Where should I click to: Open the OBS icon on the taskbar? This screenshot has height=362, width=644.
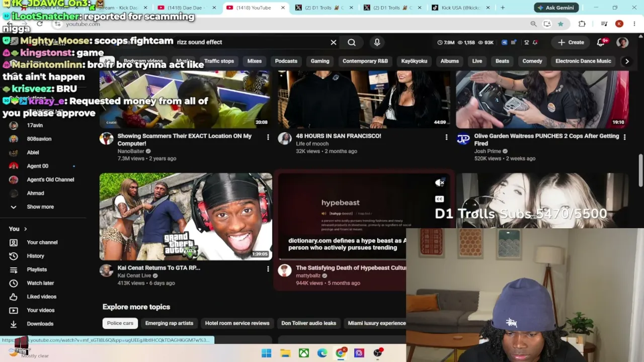coord(378,353)
